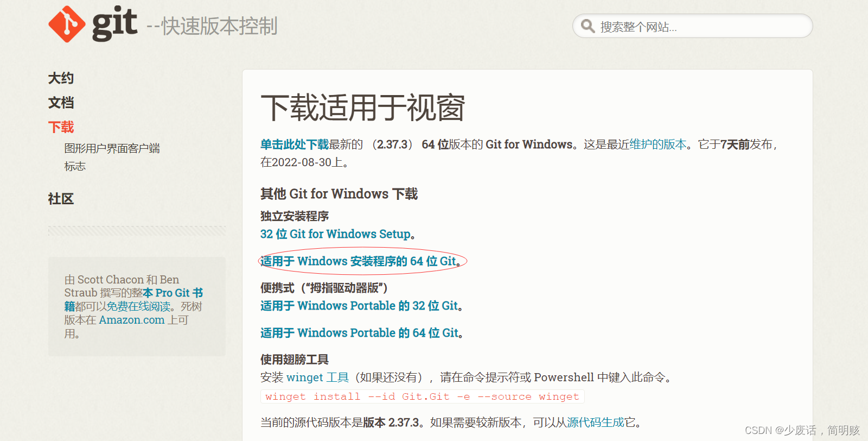Open the 标志 submenu link
This screenshot has height=441, width=868.
(75, 166)
